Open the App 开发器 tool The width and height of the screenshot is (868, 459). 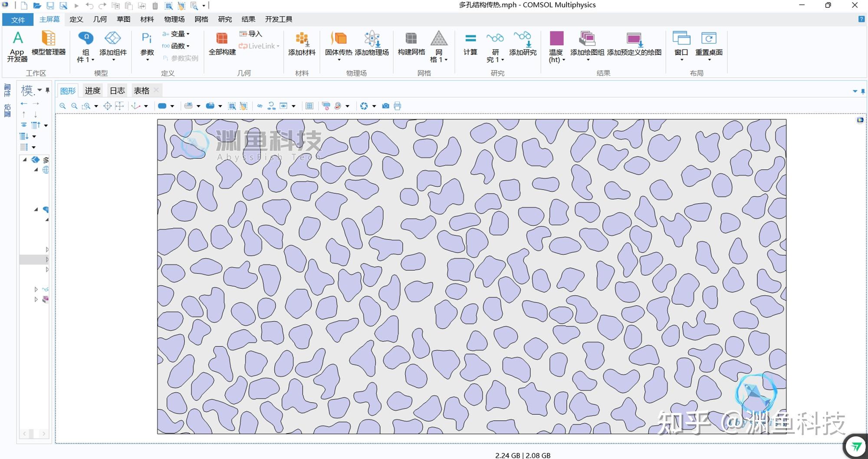point(17,46)
